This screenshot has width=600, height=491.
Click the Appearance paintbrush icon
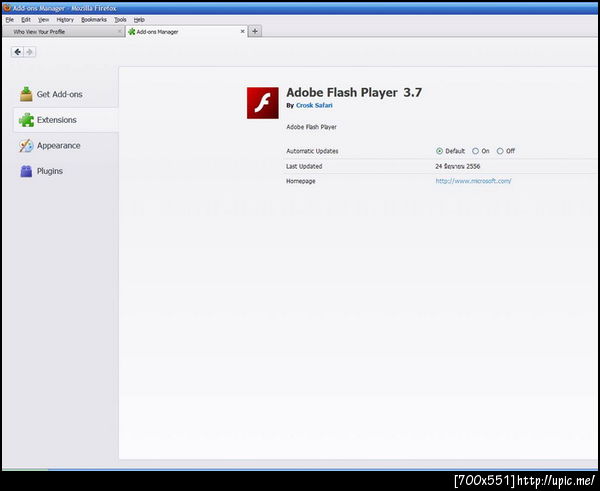tap(26, 145)
